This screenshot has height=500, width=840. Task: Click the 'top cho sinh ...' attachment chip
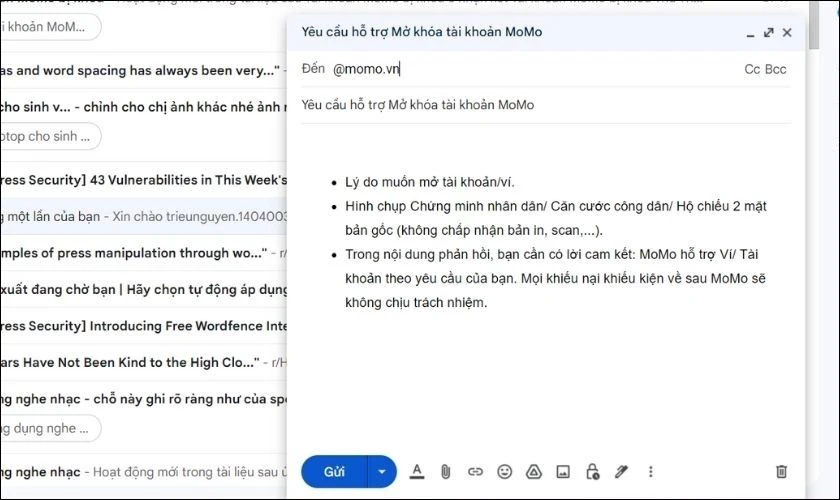pyautogui.click(x=49, y=136)
